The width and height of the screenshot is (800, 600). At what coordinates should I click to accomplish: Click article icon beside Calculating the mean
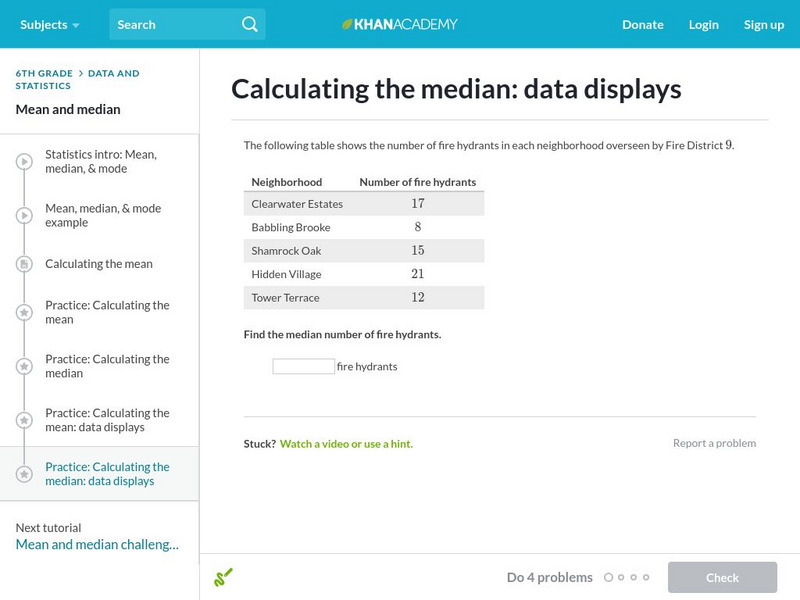tap(24, 264)
